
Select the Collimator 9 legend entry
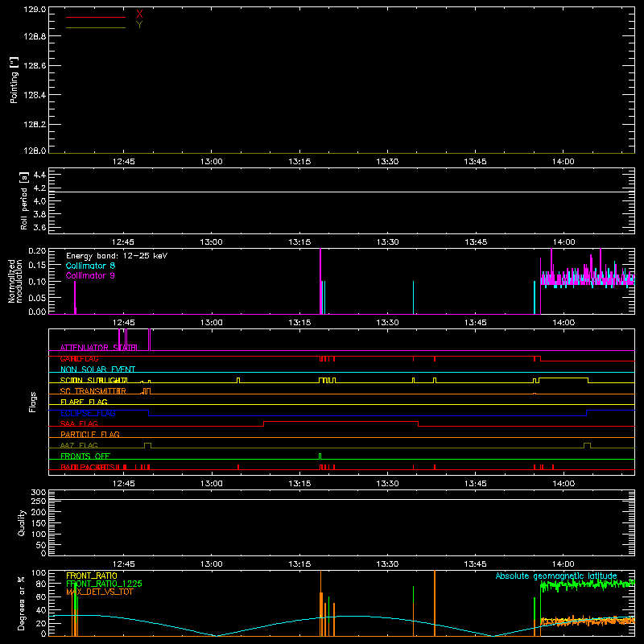90,275
